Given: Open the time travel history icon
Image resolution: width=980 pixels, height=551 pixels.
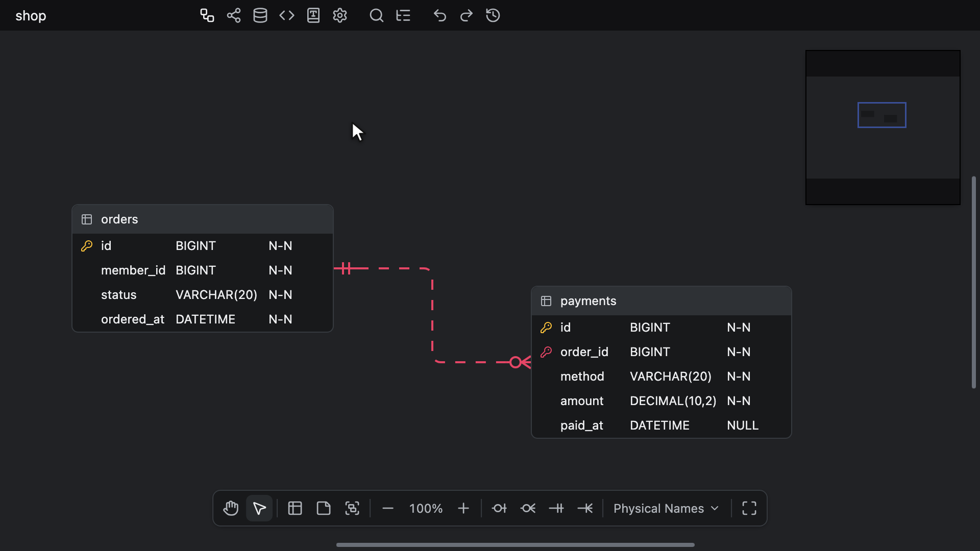Looking at the screenshot, I should (x=493, y=15).
